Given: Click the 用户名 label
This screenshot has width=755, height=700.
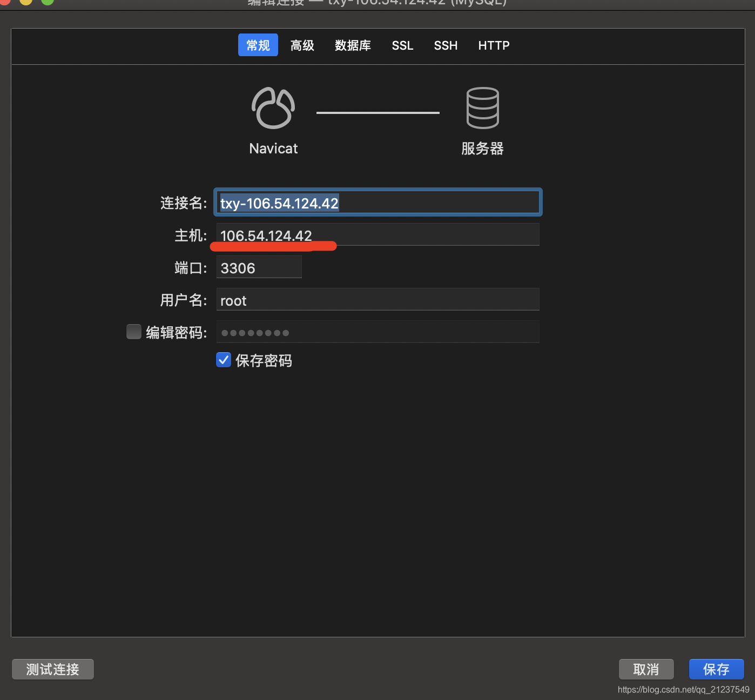Looking at the screenshot, I should pyautogui.click(x=184, y=300).
